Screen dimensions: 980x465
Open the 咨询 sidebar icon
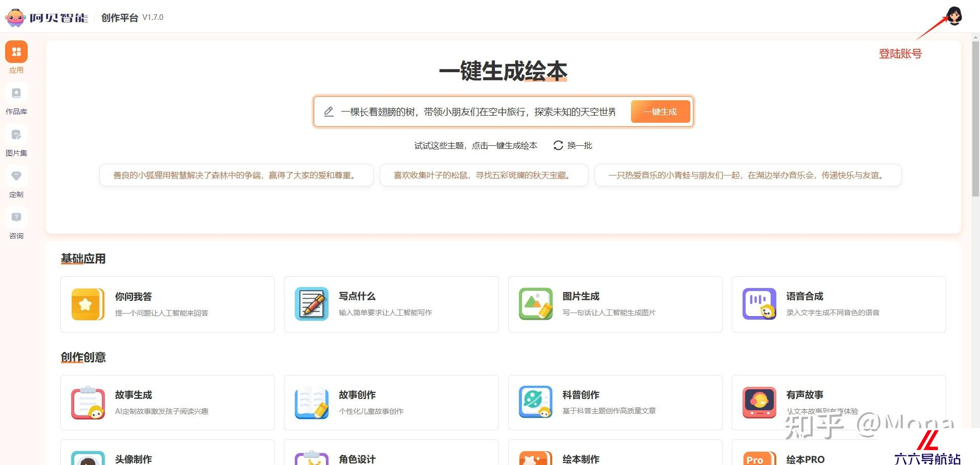click(16, 217)
